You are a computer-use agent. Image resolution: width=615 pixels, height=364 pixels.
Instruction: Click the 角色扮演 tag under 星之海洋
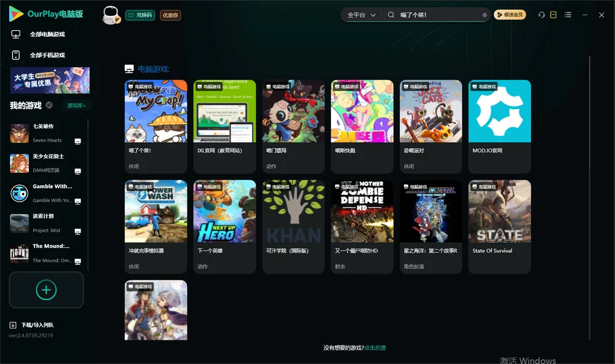(x=414, y=267)
